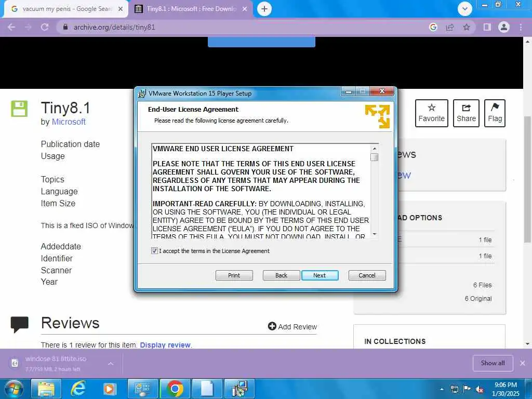Close the Tiny8.1 tab
532x399 pixels.
click(245, 9)
